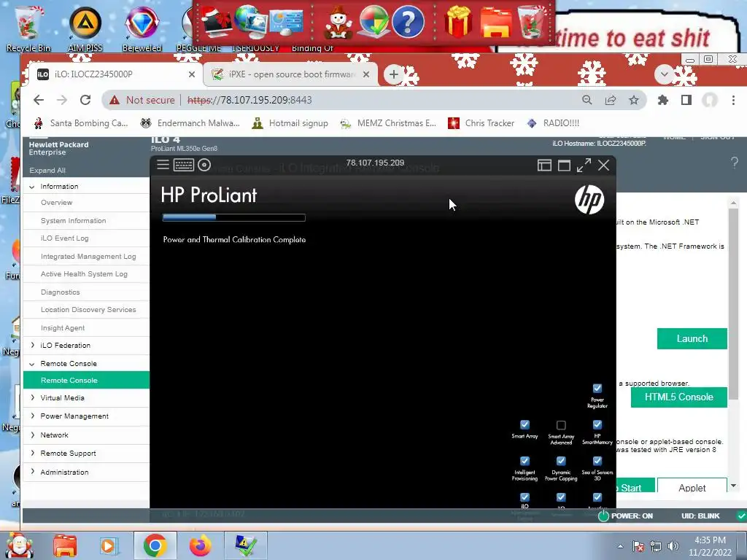
Task: Select the highlighted Remote Console item
Action: pyautogui.click(x=86, y=380)
